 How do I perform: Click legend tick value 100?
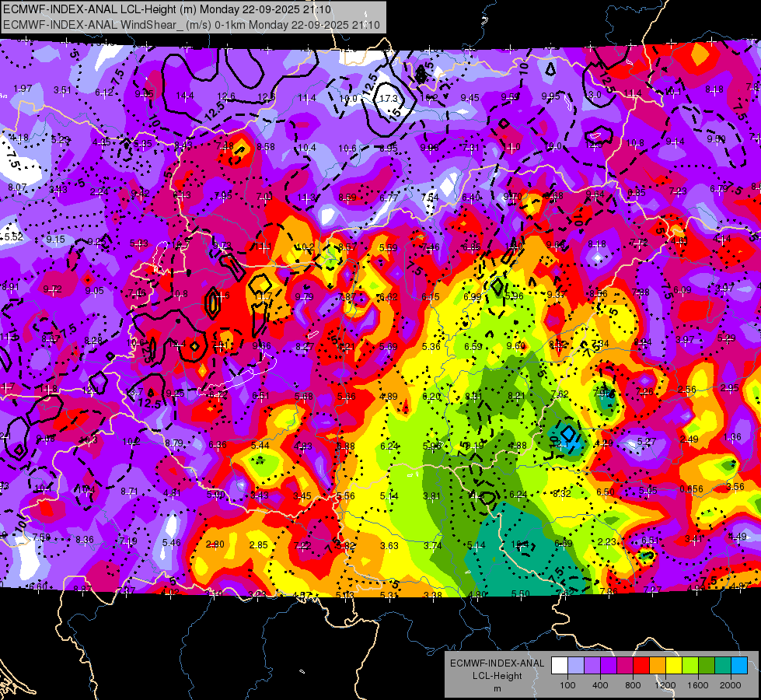tap(567, 685)
